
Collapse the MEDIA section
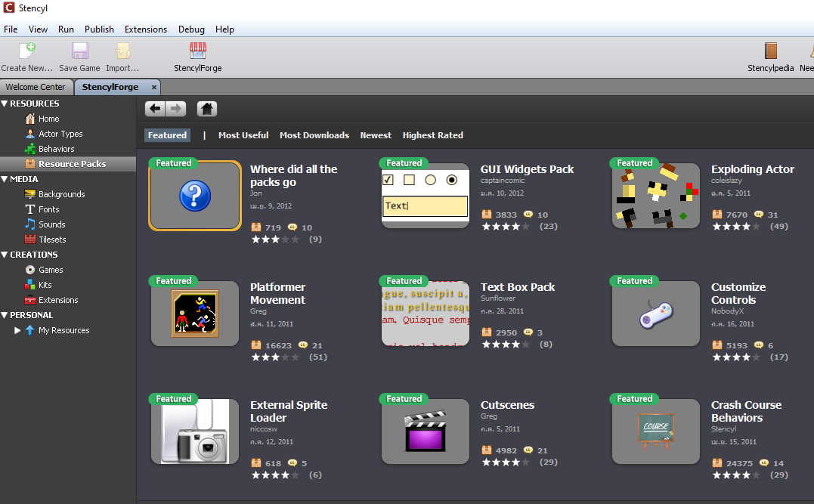point(5,179)
